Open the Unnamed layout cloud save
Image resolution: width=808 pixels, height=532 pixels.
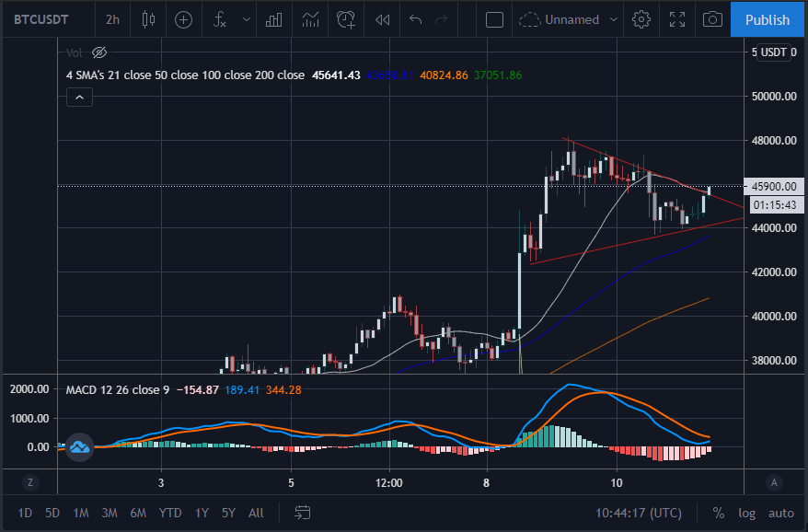pyautogui.click(x=560, y=19)
